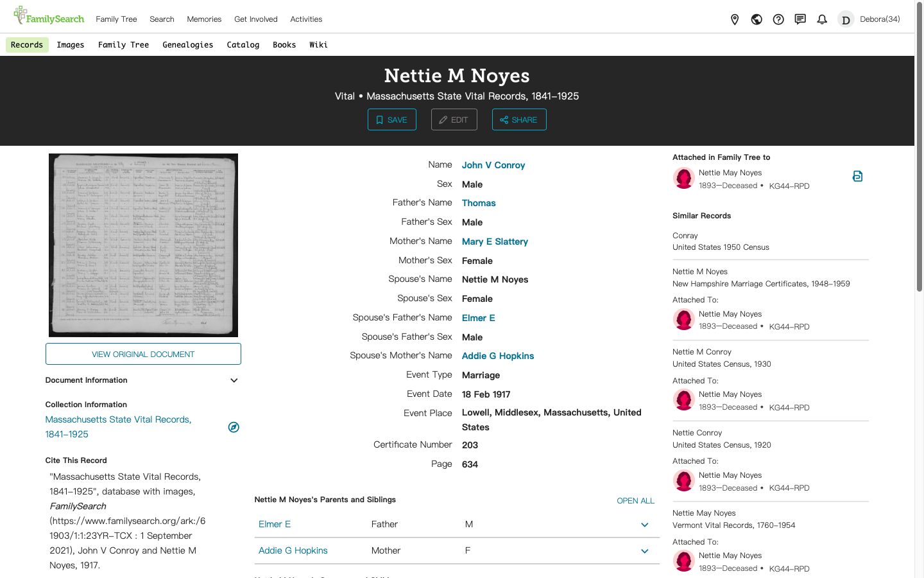Viewport: 924px width, 578px height.
Task: Click the globe language icon
Action: (757, 19)
